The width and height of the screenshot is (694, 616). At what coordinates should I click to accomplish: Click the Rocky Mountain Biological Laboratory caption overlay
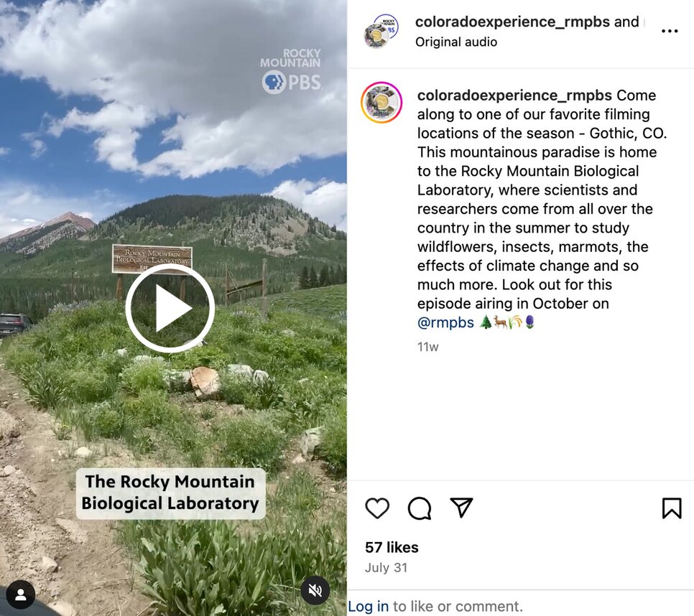(x=170, y=493)
